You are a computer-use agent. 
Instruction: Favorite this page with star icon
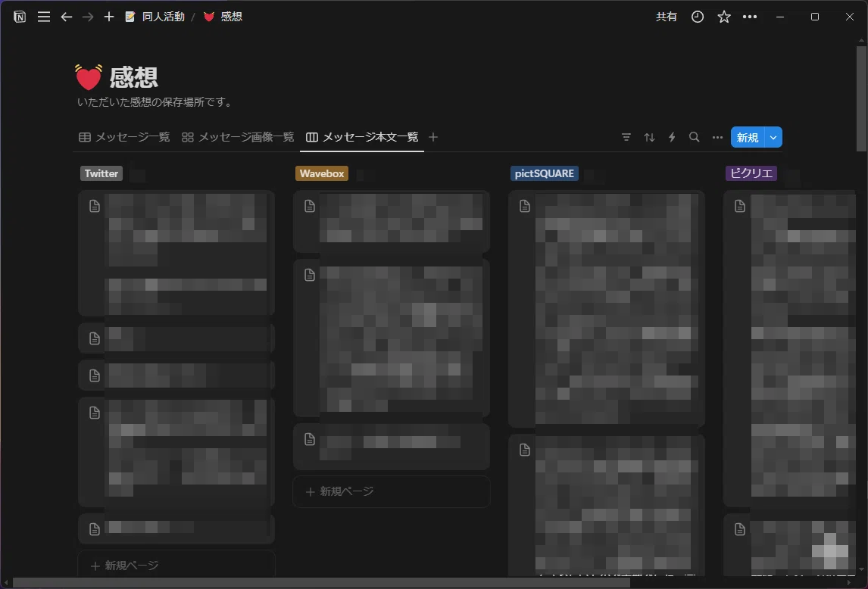724,17
